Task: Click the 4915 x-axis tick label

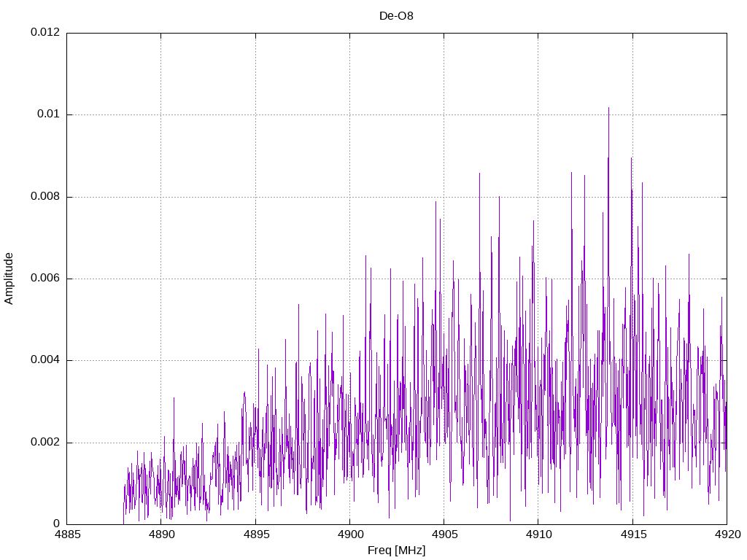Action: click(632, 534)
